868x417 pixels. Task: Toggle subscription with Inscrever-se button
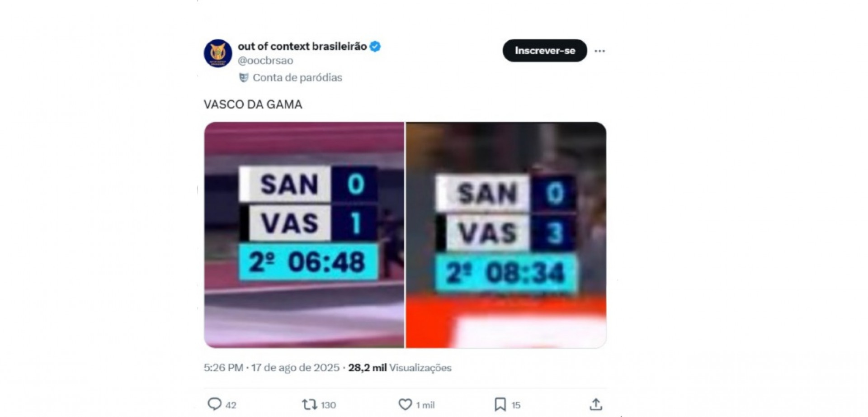(544, 51)
